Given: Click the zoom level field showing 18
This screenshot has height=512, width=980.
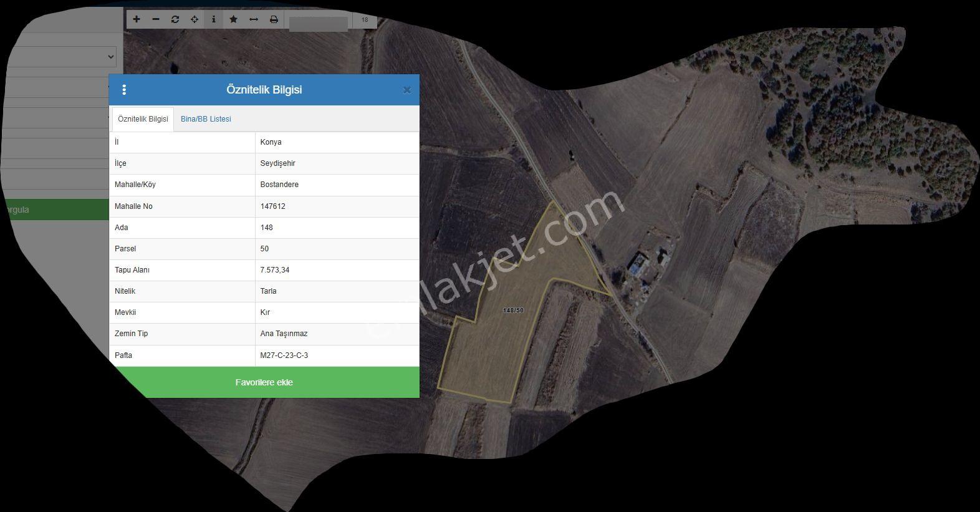Looking at the screenshot, I should [x=365, y=20].
